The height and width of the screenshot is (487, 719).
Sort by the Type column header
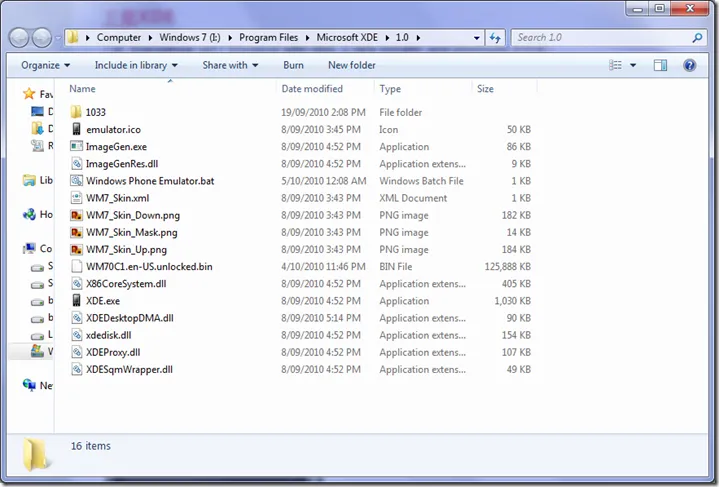tap(423, 89)
